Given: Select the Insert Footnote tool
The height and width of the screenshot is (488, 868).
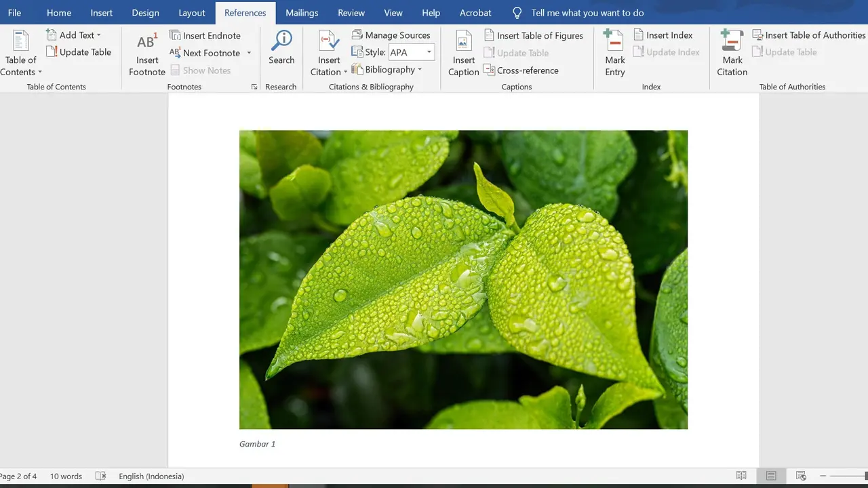Looking at the screenshot, I should click(146, 54).
